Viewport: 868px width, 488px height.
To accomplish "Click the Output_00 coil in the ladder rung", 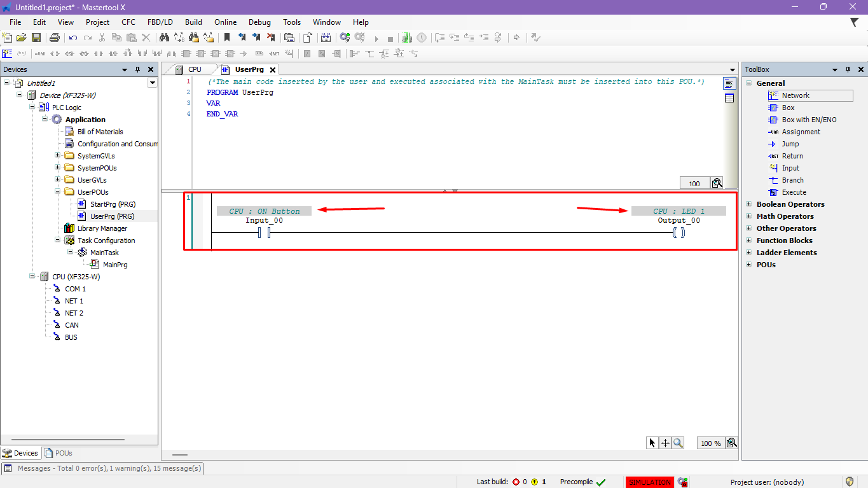I will 679,233.
